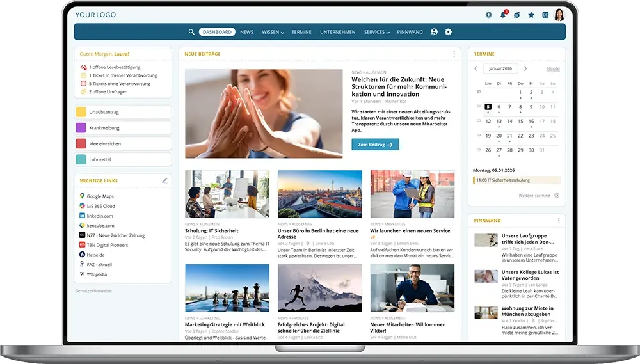The width and height of the screenshot is (640, 364).
Task: Open Erfolgreiches Projekt article headline
Action: coord(311,328)
